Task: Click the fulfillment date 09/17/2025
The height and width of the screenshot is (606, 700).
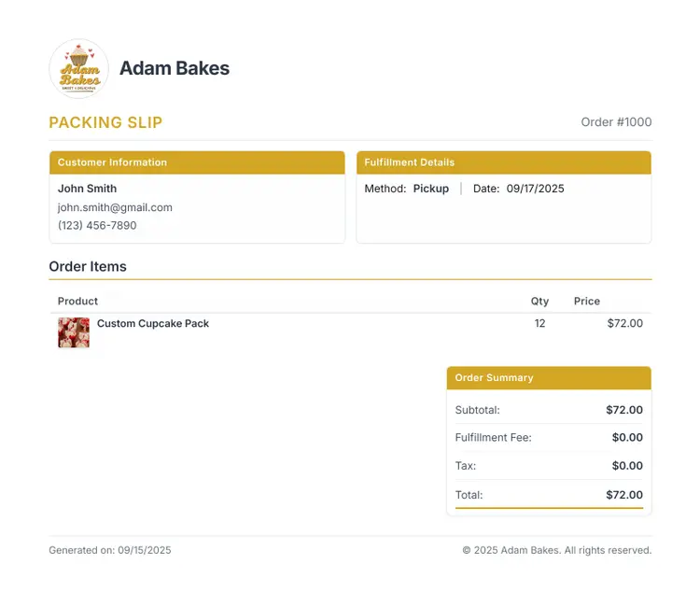Action: (x=536, y=189)
